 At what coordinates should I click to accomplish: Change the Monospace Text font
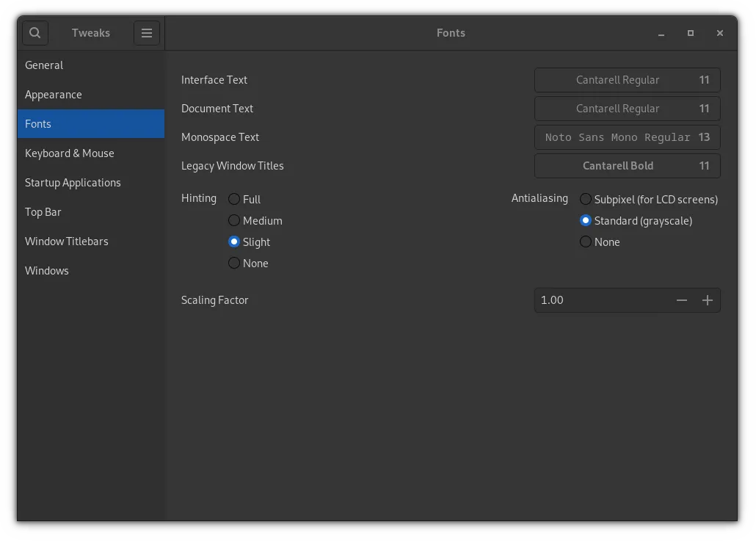pos(627,137)
